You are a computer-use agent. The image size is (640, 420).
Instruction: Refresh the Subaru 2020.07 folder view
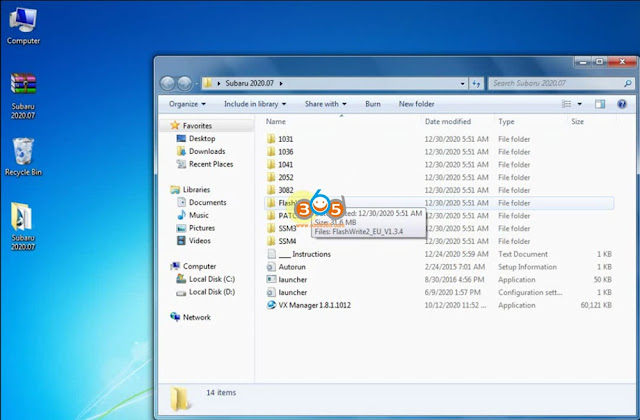(x=476, y=84)
